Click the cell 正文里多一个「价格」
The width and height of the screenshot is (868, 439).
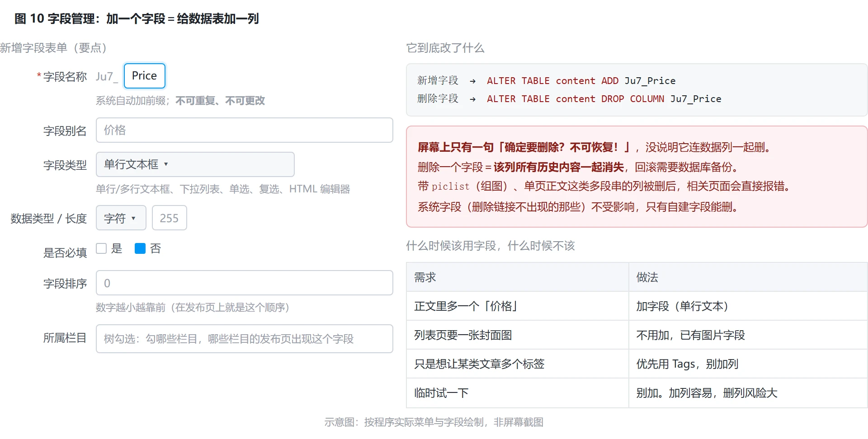pyautogui.click(x=517, y=306)
